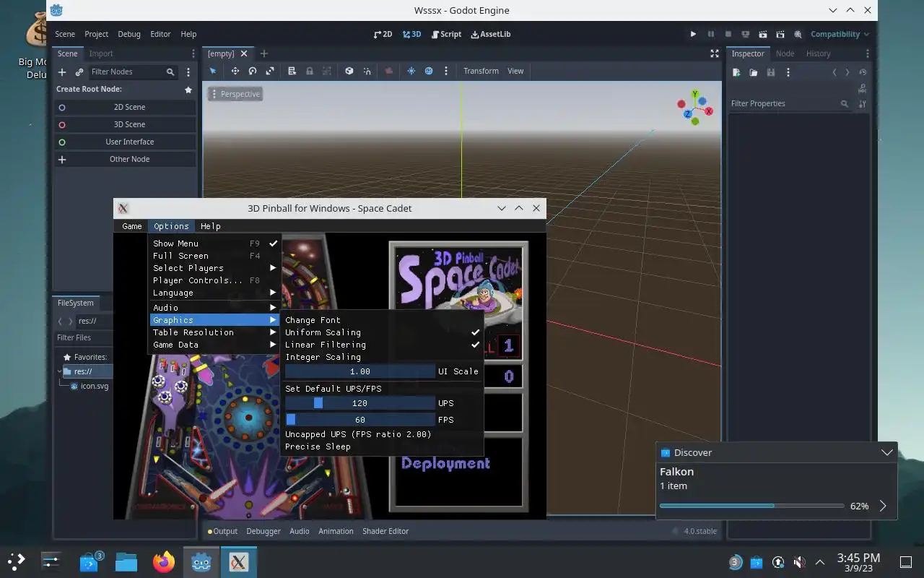This screenshot has width=924, height=578.
Task: Click the Inspector history forward arrow
Action: point(847,72)
